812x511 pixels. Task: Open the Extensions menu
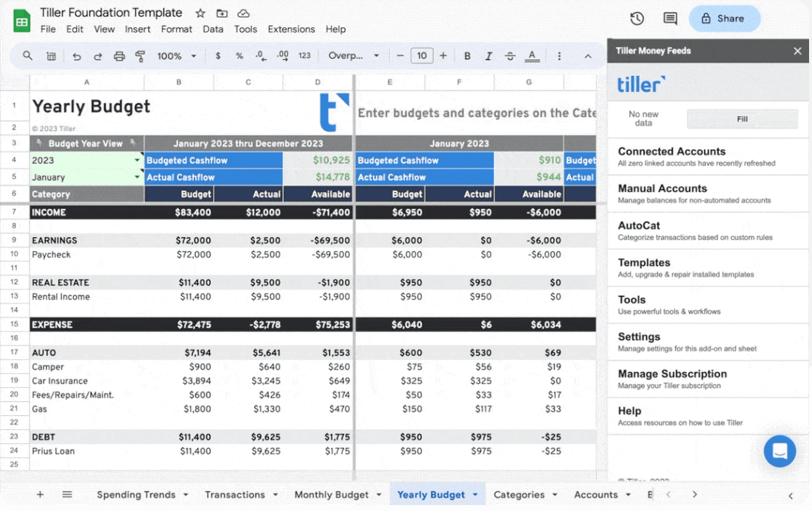291,29
